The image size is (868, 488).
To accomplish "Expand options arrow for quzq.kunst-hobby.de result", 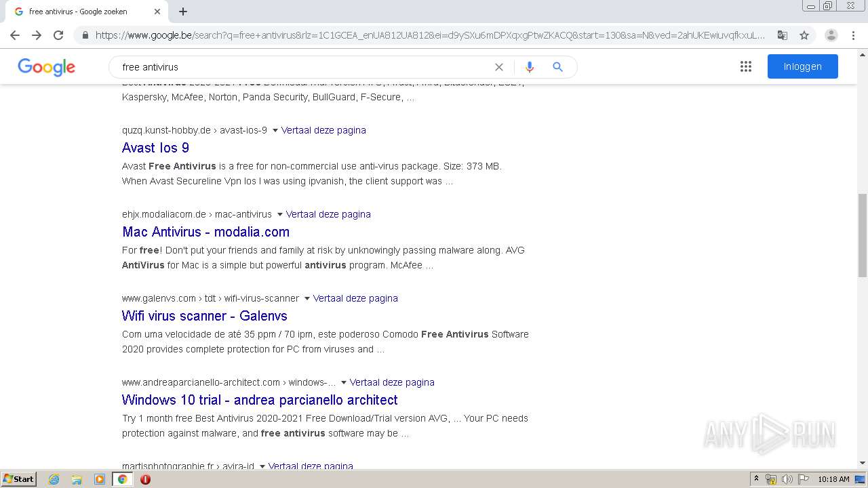I will pyautogui.click(x=275, y=130).
